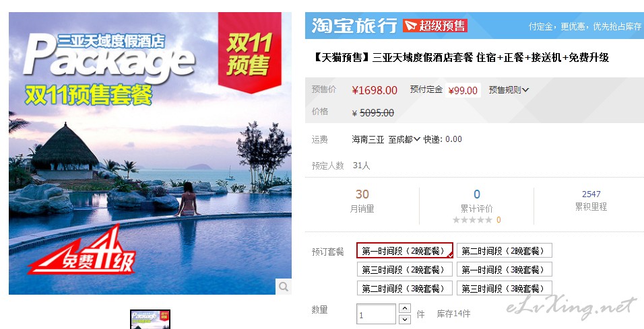This screenshot has height=329, width=644.
Task: Click the rating stars under 累计评价
Action: [472, 220]
